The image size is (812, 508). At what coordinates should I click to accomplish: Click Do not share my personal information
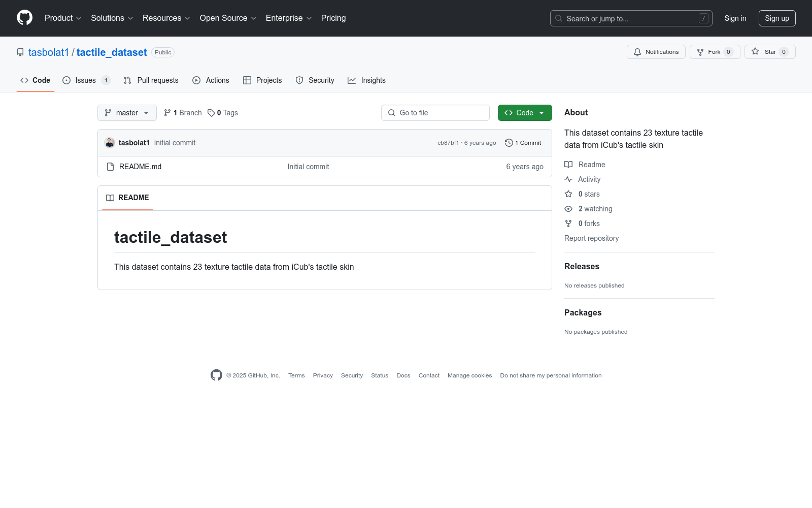point(551,375)
